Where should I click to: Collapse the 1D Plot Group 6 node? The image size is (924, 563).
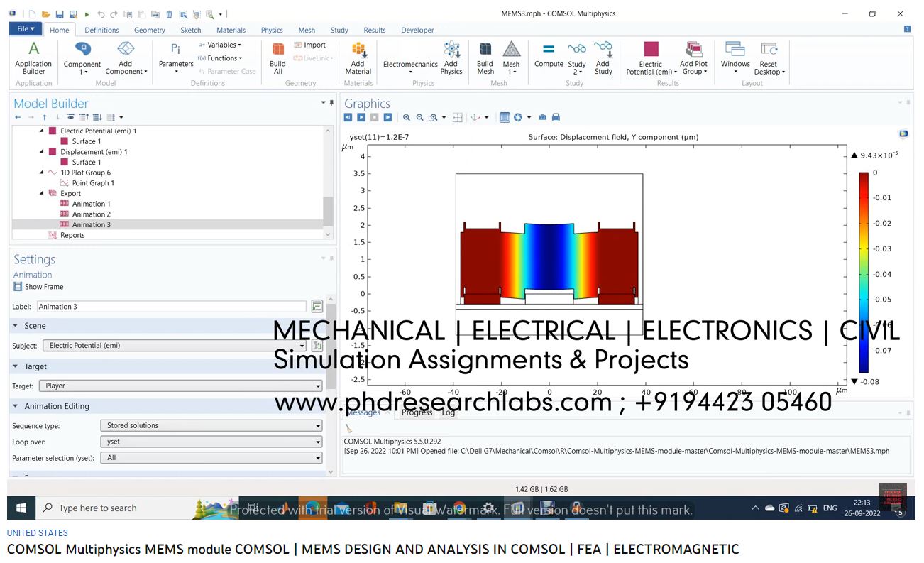pos(42,173)
